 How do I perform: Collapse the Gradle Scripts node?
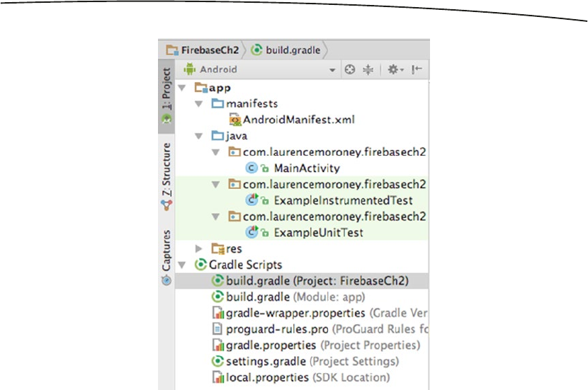182,265
